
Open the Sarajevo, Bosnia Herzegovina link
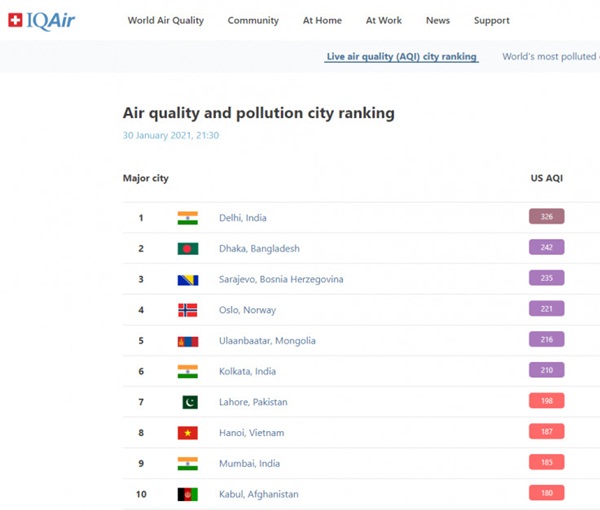click(x=281, y=280)
